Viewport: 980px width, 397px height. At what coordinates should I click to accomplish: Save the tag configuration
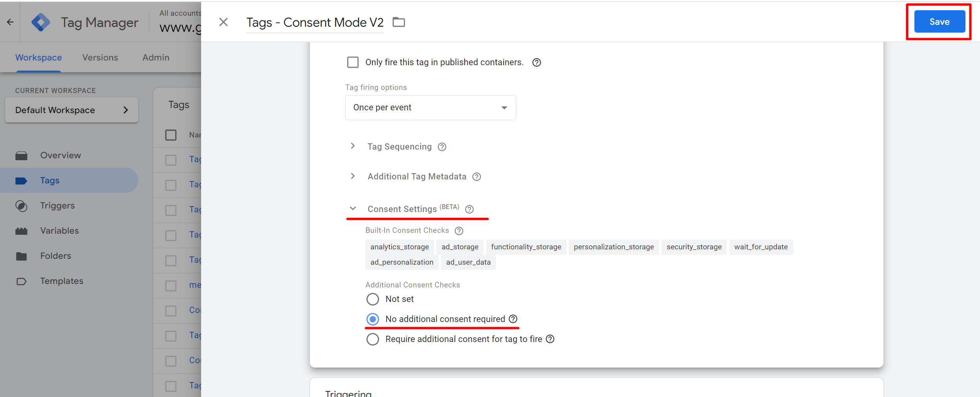click(x=939, y=22)
